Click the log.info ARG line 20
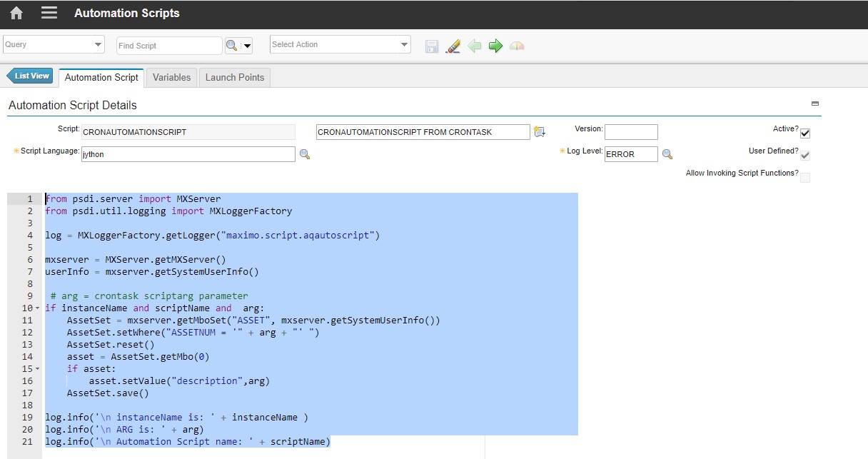 coord(125,429)
